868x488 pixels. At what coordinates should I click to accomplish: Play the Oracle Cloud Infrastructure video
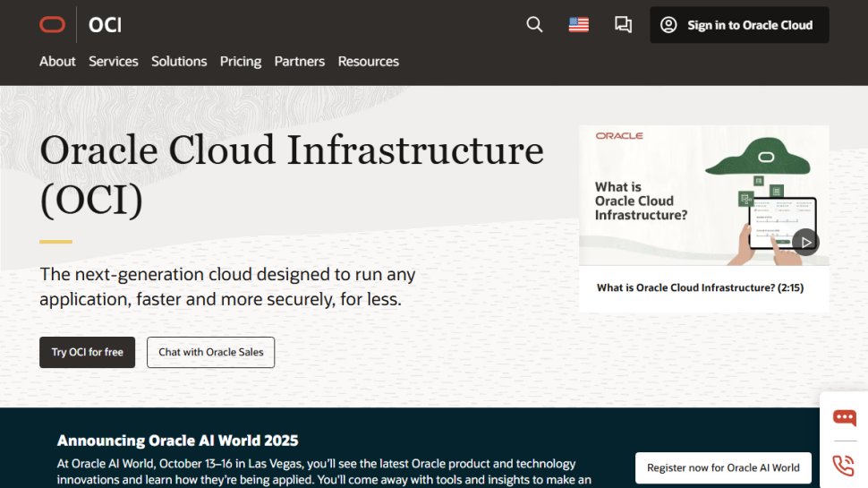tap(805, 242)
